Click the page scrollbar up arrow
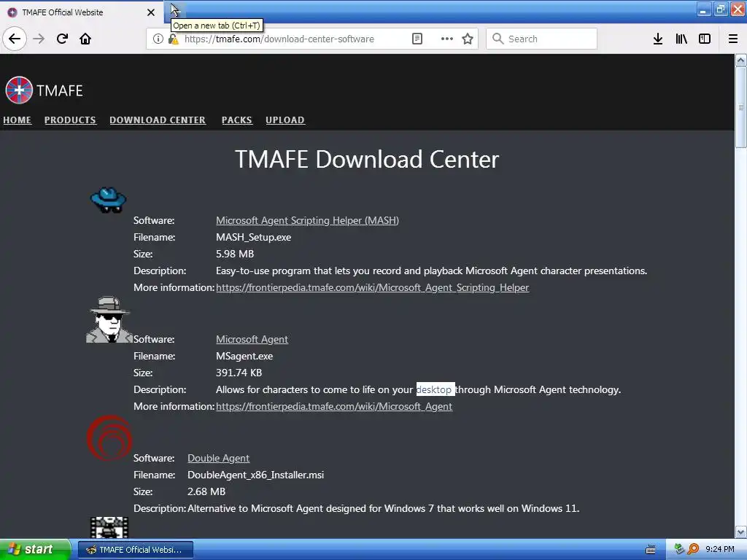The image size is (747, 560). 741,60
